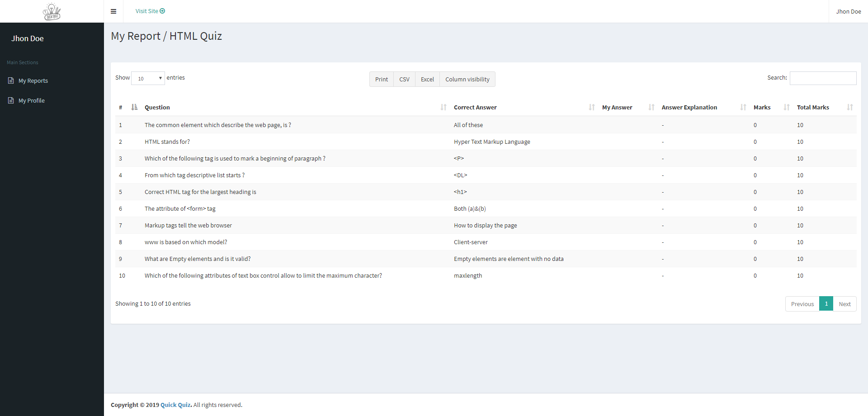
Task: Open the Show entries dropdown
Action: pos(148,78)
